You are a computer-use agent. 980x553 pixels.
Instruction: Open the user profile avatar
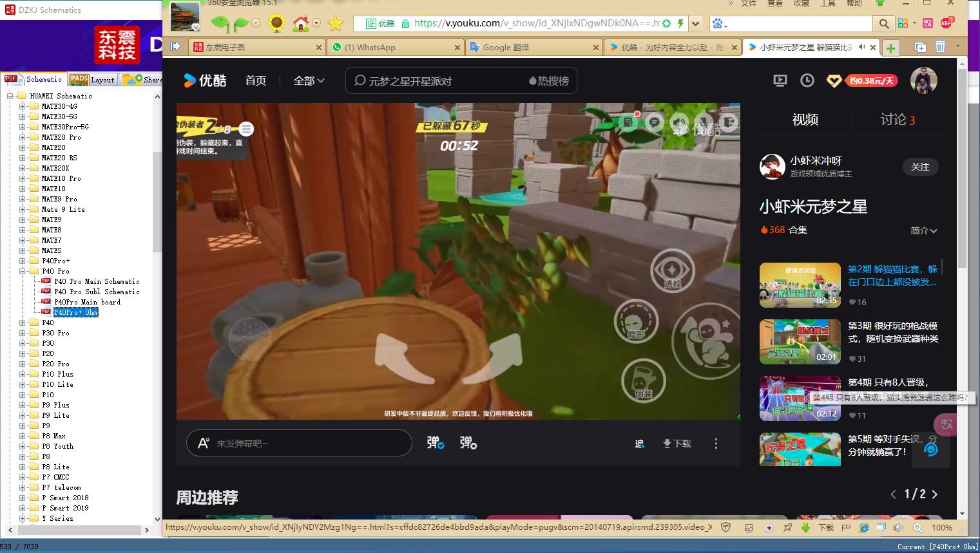click(x=923, y=80)
